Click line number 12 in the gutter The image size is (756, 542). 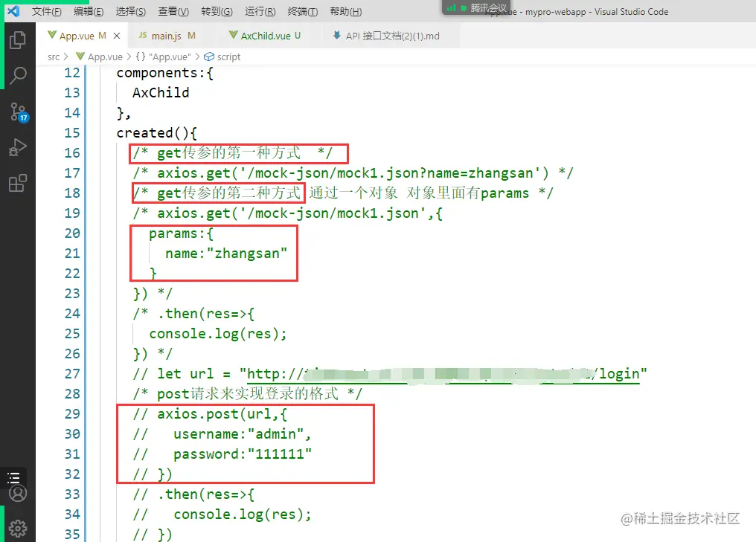click(x=72, y=73)
